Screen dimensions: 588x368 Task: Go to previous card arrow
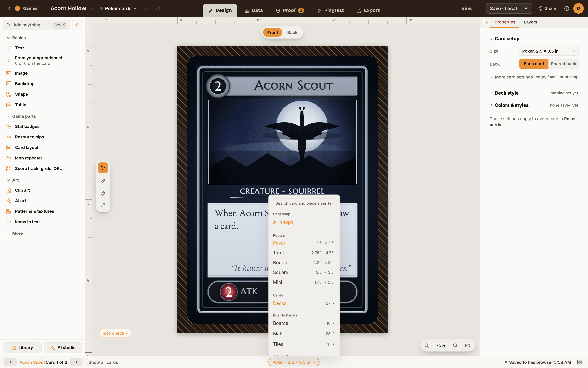coord(10,362)
